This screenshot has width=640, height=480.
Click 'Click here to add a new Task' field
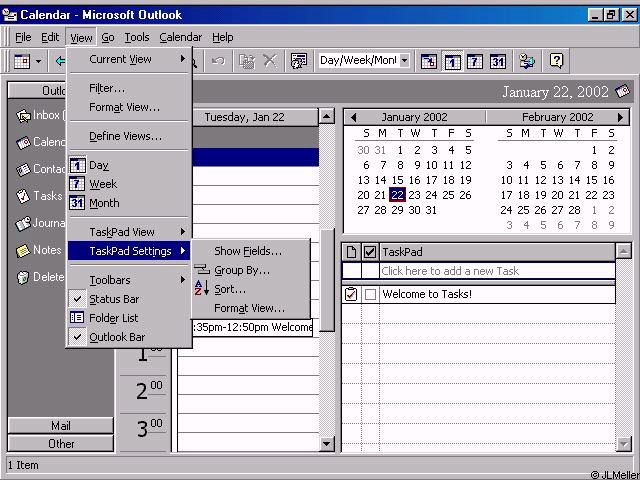coord(497,271)
